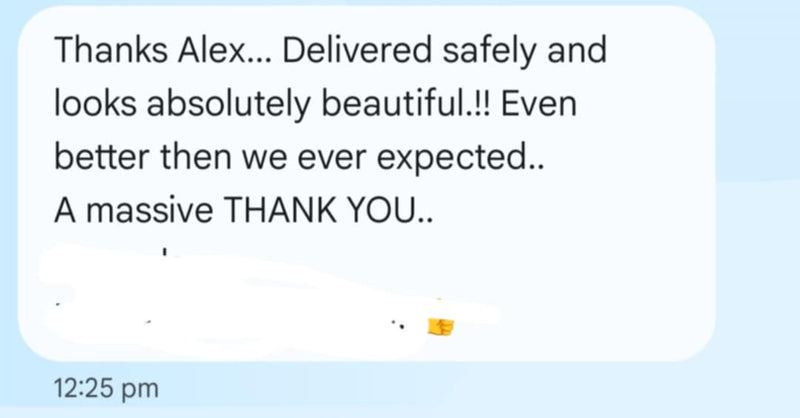
Task: Click the word "beautiful" in the message
Action: pos(358,104)
